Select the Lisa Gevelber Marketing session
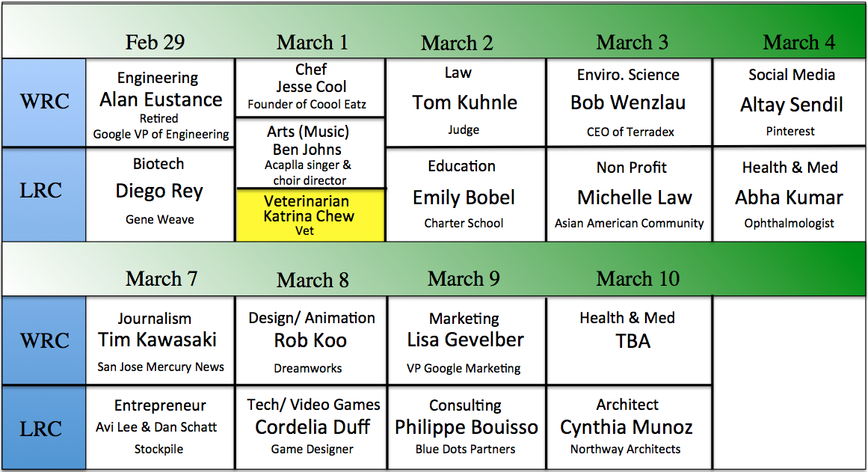The image size is (868, 472). (465, 341)
